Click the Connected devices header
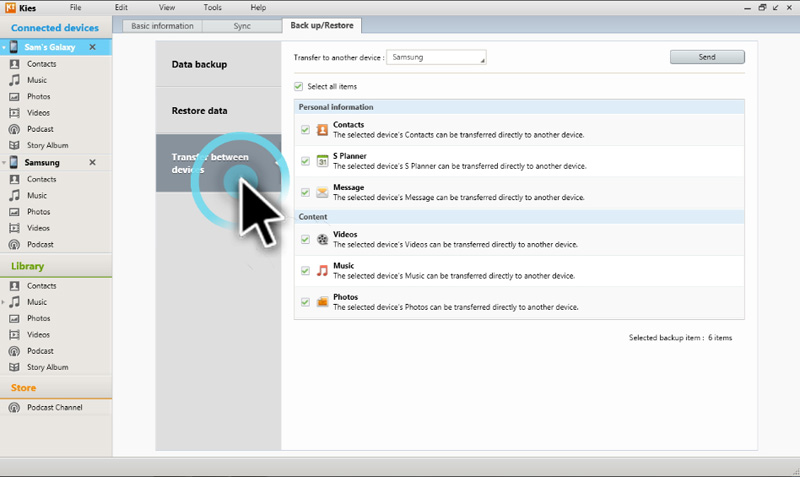The image size is (800, 477). 55,28
